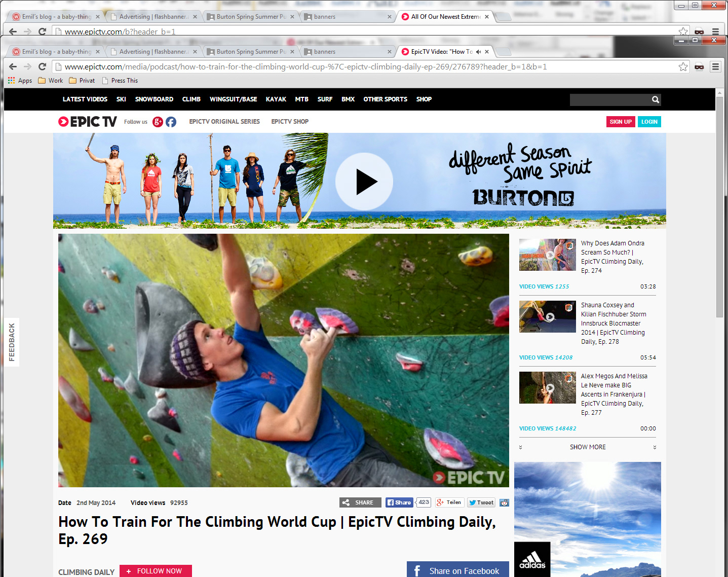
Task: Open the CLIMB menu item
Action: point(191,99)
